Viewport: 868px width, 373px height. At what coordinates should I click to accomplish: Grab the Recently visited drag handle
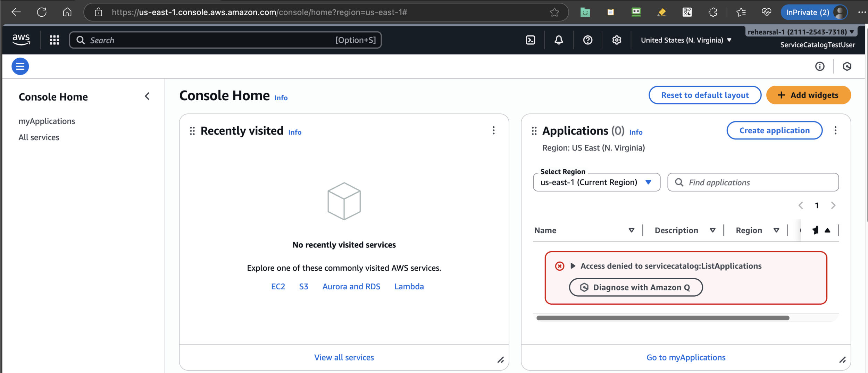(192, 131)
